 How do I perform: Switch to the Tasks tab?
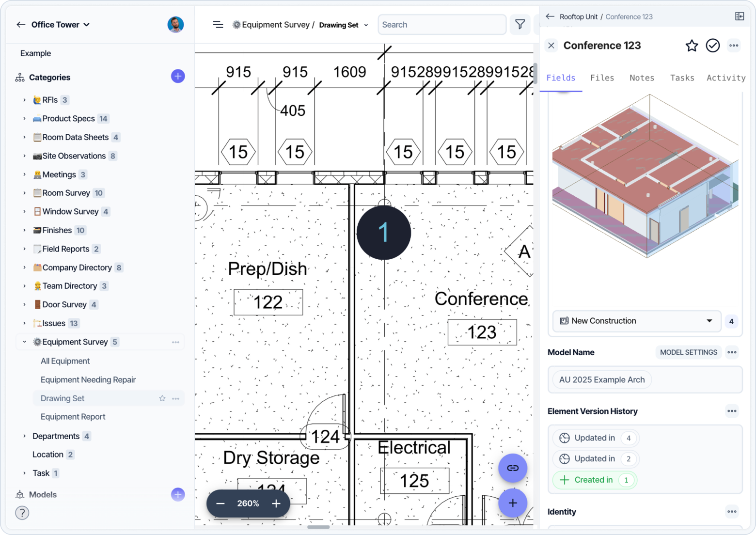point(682,78)
